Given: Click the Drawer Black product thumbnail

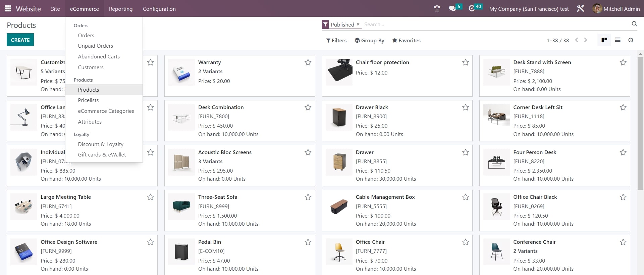Looking at the screenshot, I should (339, 117).
